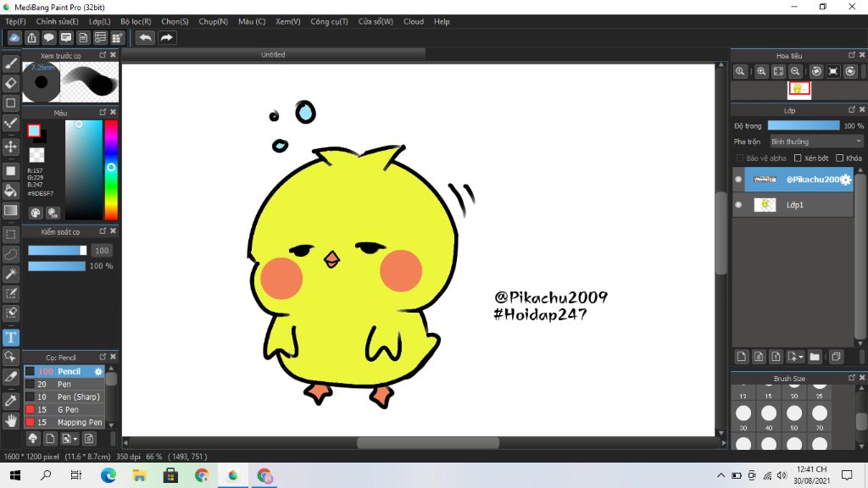
Task: Select the Pen brush in list
Action: click(64, 384)
